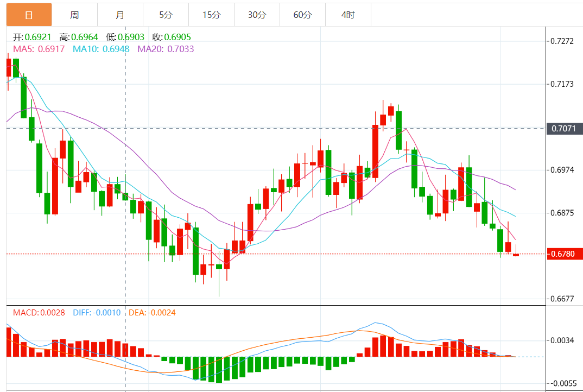Click the 低:0.6903 low value

pyautogui.click(x=125, y=37)
